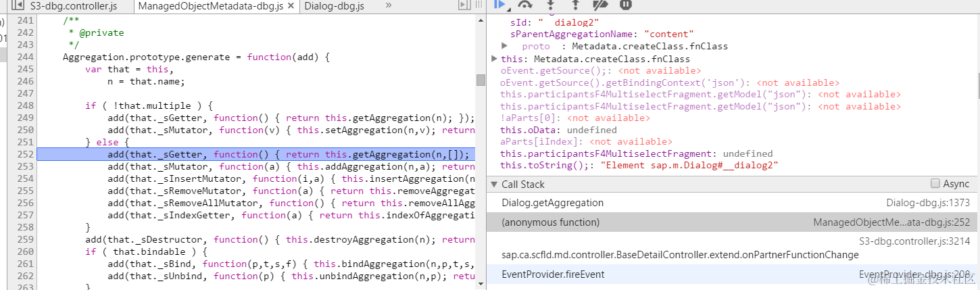Screen dimensions: 980x290
Task: Show the file navigator pane
Action: point(18,5)
